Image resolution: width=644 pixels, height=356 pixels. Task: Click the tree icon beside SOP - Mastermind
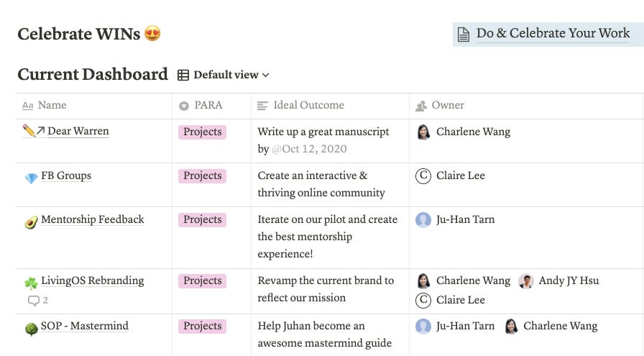[x=31, y=329]
